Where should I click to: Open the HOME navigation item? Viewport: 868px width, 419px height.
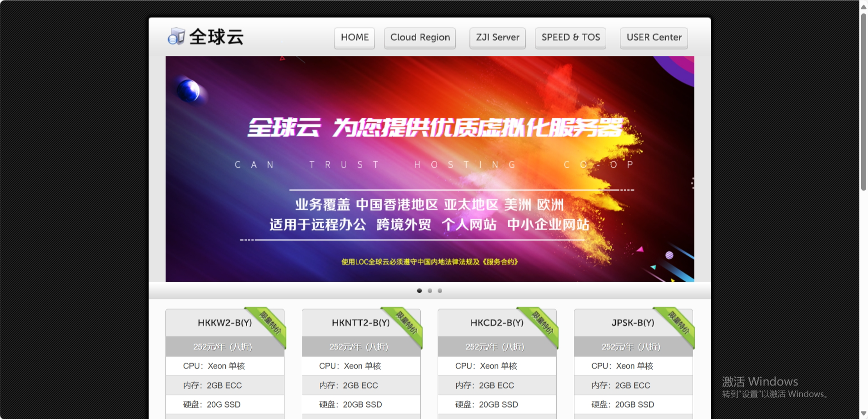(354, 38)
